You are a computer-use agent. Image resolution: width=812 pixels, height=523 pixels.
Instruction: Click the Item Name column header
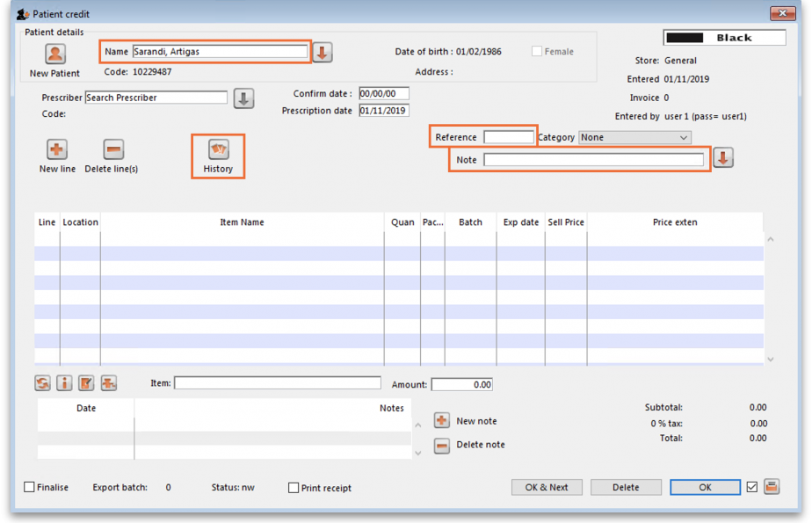click(x=242, y=222)
